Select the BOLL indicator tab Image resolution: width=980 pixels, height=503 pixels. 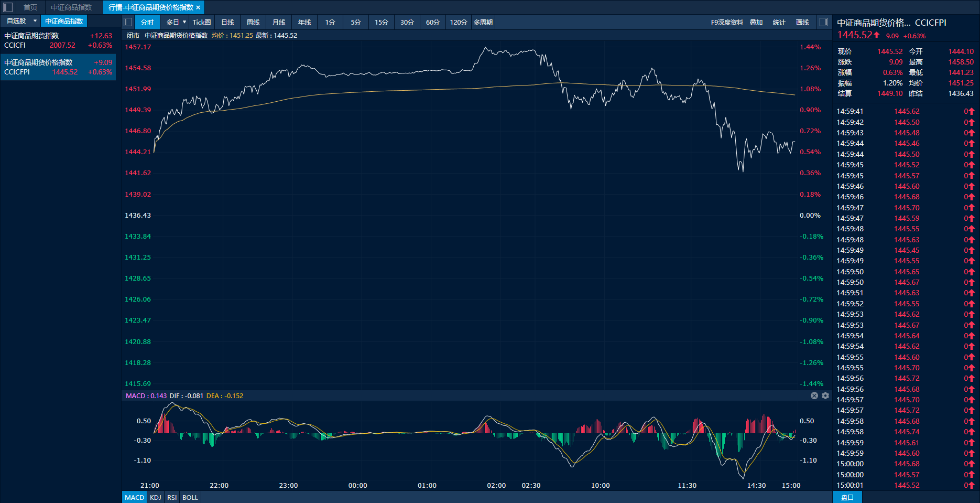point(190,497)
